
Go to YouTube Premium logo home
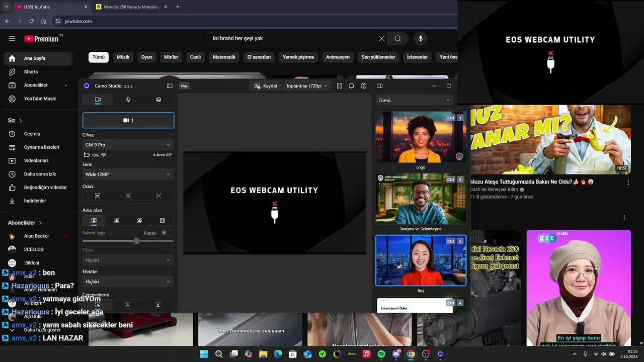coord(42,39)
